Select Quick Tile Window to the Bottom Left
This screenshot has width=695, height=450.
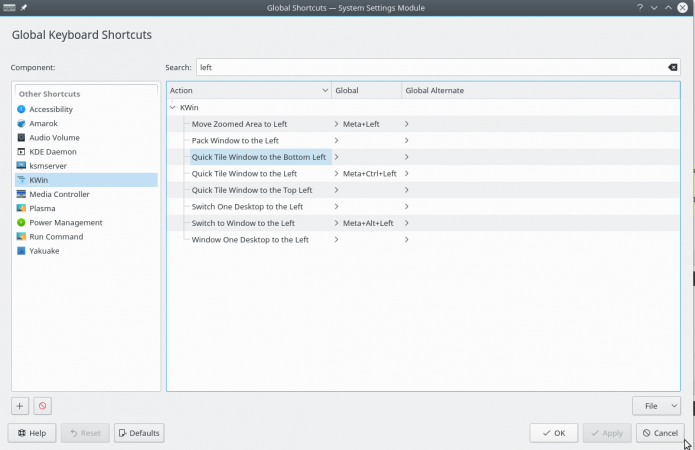[x=259, y=157]
